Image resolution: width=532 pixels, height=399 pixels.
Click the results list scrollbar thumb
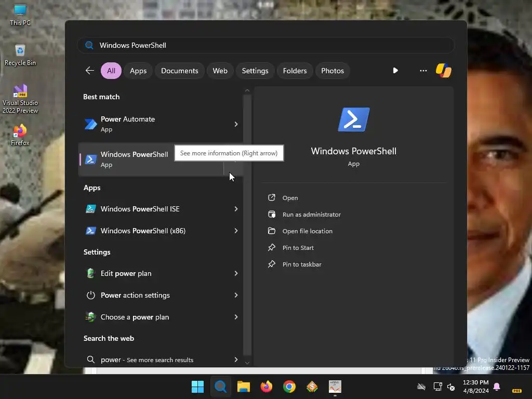(247, 225)
